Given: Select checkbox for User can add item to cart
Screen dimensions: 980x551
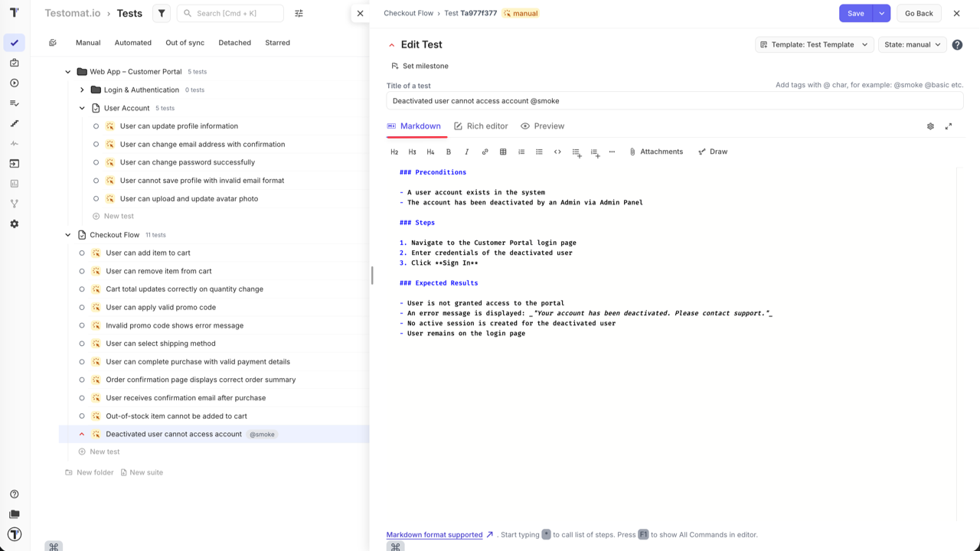Looking at the screenshot, I should (x=82, y=253).
